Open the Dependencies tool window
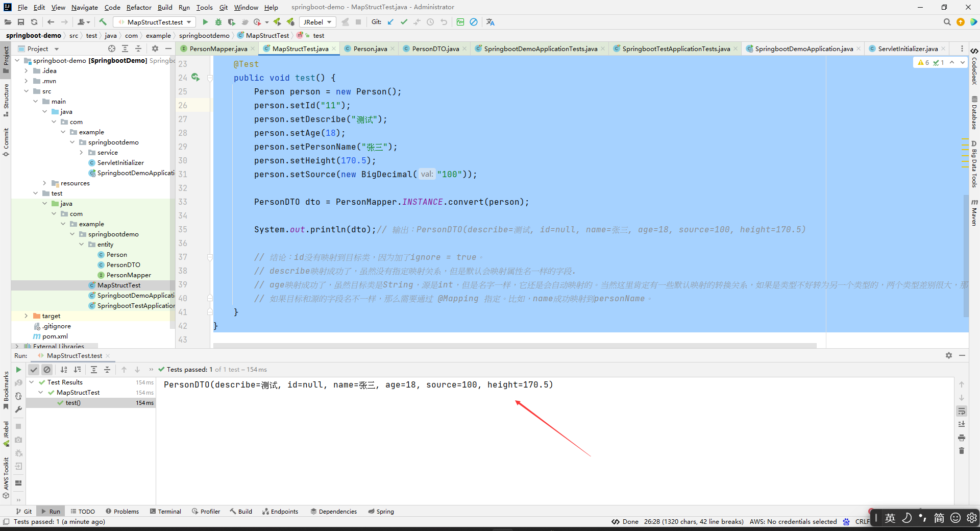The image size is (980, 531). point(334,511)
